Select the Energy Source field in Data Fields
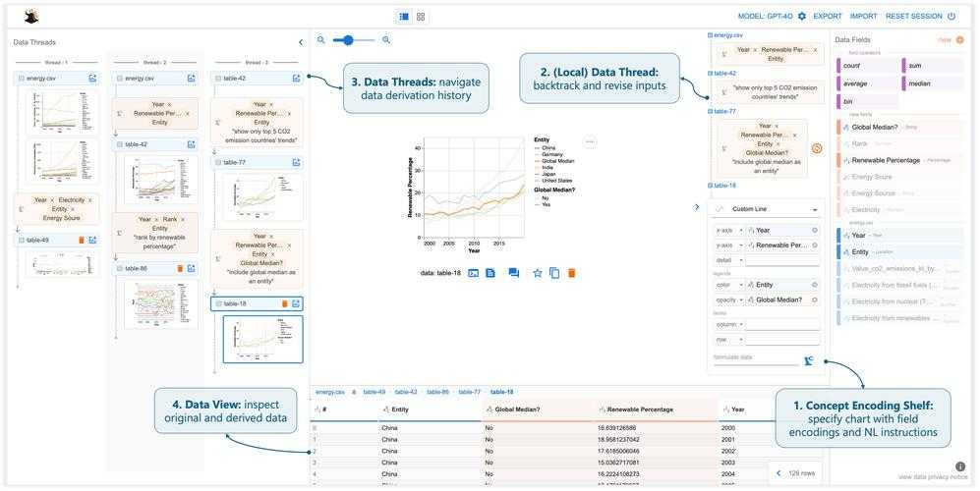The width and height of the screenshot is (980, 491). coord(899,193)
